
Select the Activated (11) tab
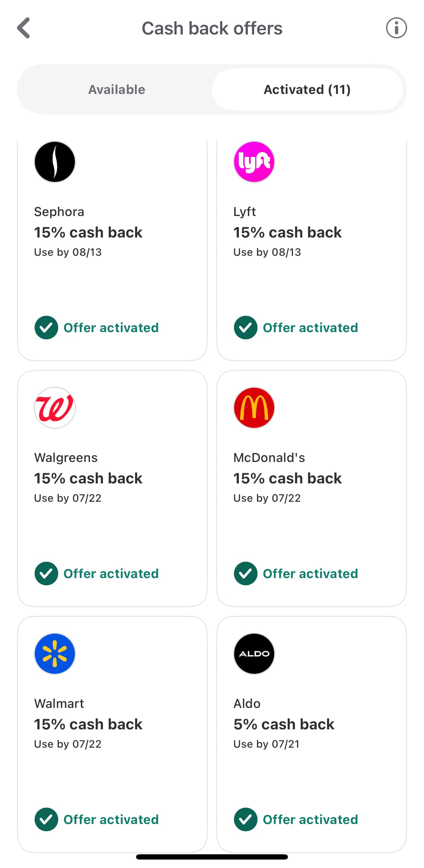[x=307, y=89]
